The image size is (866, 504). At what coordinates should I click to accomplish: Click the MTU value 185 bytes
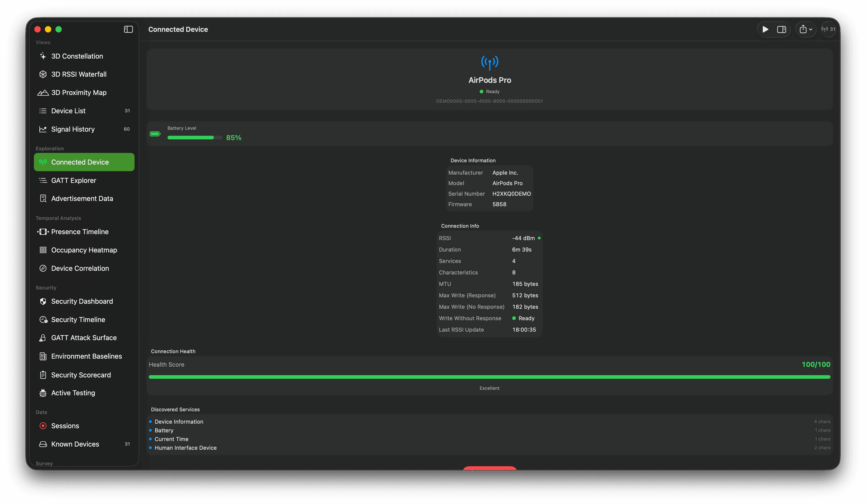pos(525,284)
